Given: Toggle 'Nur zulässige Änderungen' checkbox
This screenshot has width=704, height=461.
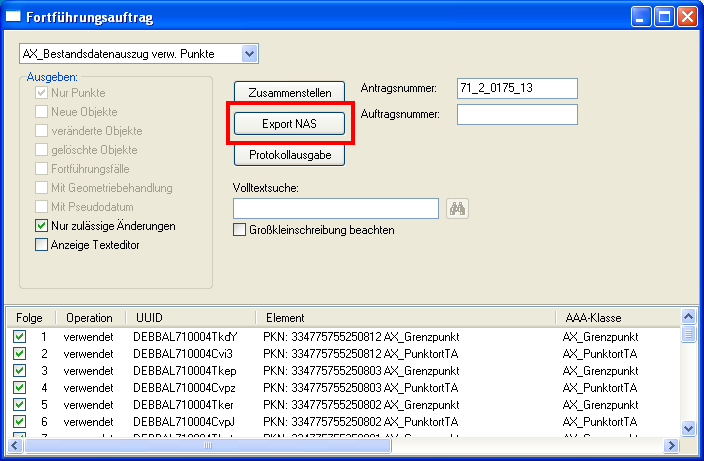Looking at the screenshot, I should 42,226.
